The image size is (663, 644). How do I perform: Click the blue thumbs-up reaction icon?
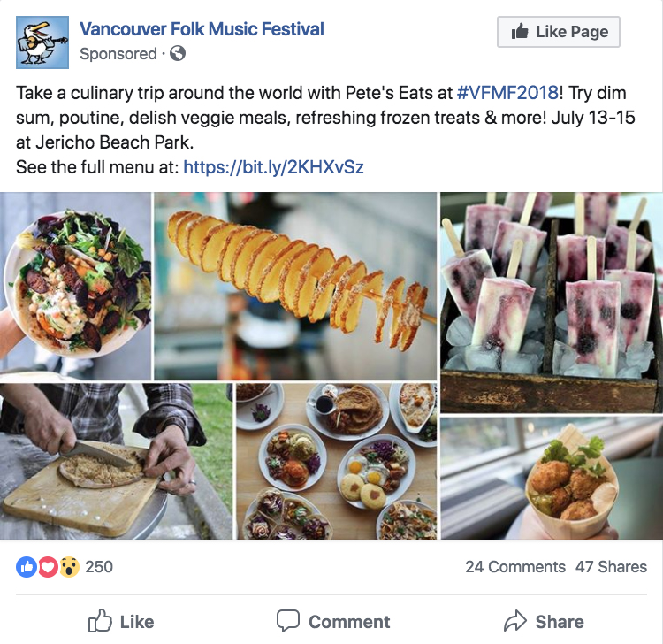[27, 567]
